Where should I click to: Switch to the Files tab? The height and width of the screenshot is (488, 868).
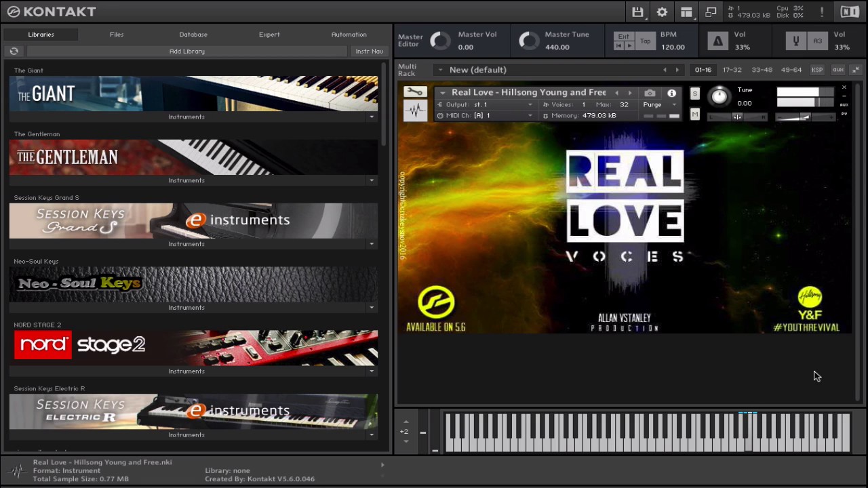[x=117, y=35]
